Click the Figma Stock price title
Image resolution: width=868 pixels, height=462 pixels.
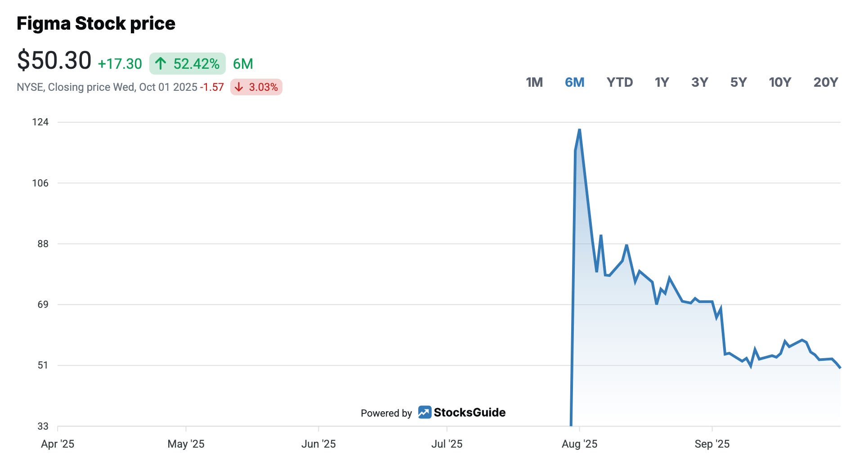tap(96, 22)
